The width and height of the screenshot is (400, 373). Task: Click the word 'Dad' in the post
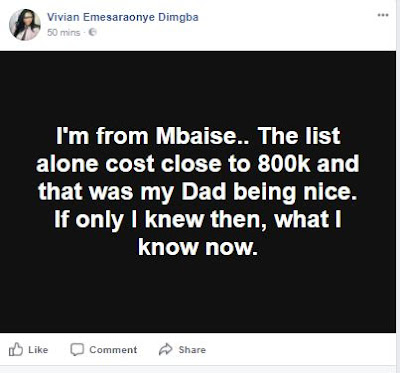(x=203, y=191)
